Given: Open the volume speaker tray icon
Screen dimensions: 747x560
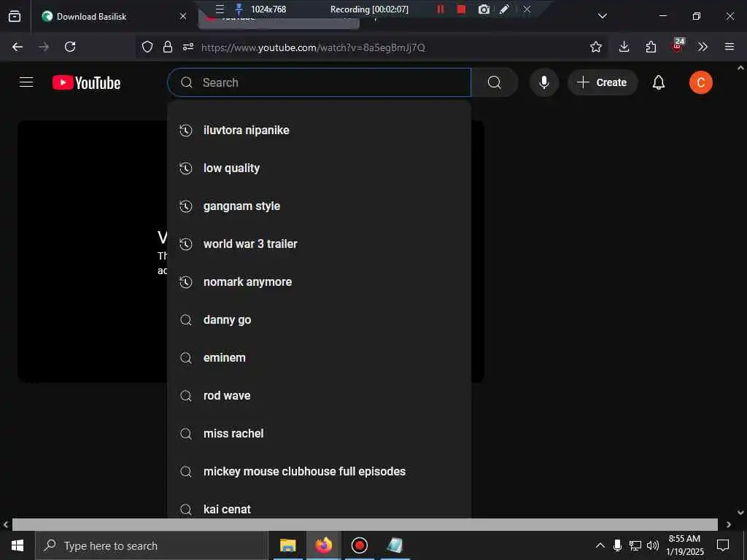Looking at the screenshot, I should 653,545.
